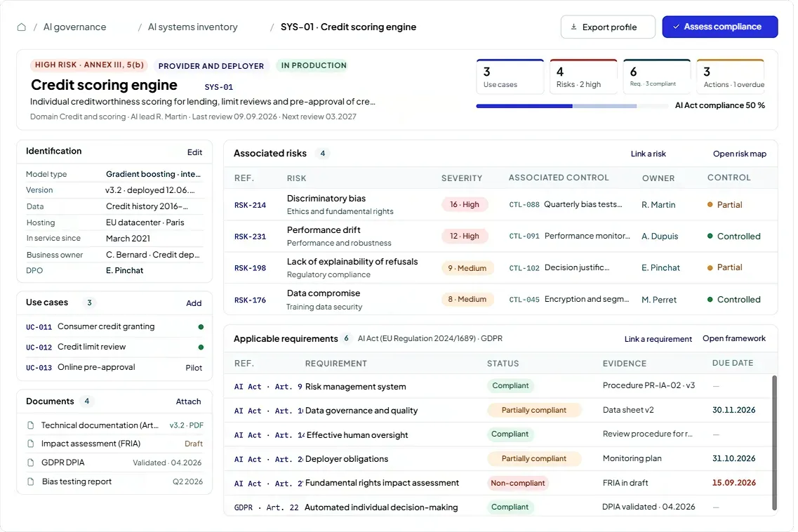Click the checkmark icon in Assess compliance
The width and height of the screenshot is (798, 532).
tap(676, 27)
